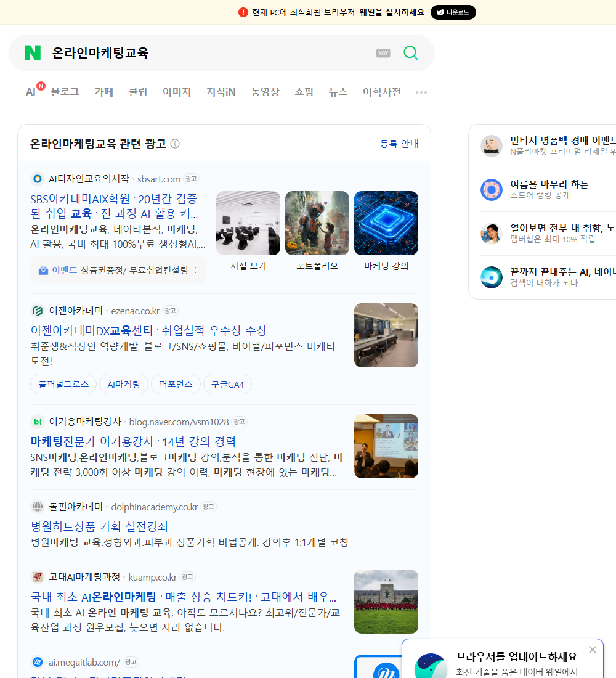This screenshot has width=616, height=678.
Task: Switch to the 이미지 tab
Action: point(177,92)
